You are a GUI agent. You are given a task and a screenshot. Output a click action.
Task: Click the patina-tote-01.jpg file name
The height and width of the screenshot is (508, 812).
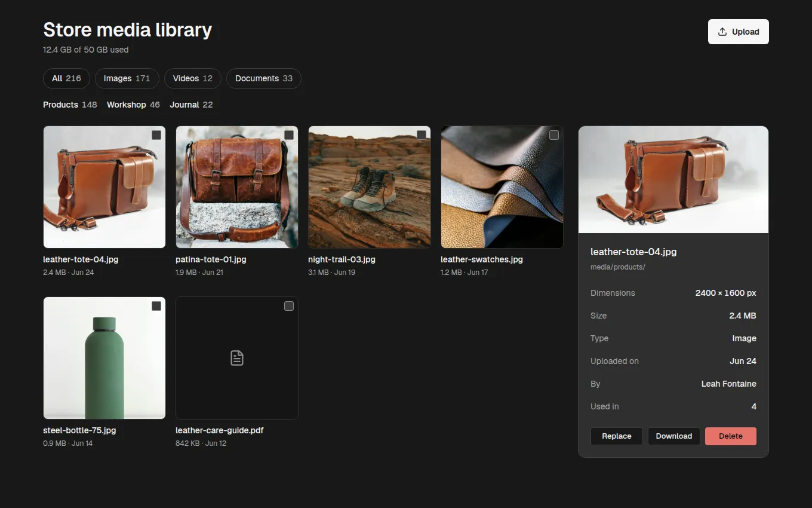pyautogui.click(x=211, y=259)
